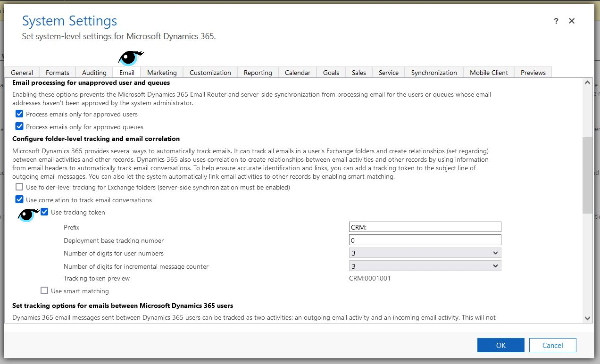Click the Cancel button

pyautogui.click(x=552, y=345)
